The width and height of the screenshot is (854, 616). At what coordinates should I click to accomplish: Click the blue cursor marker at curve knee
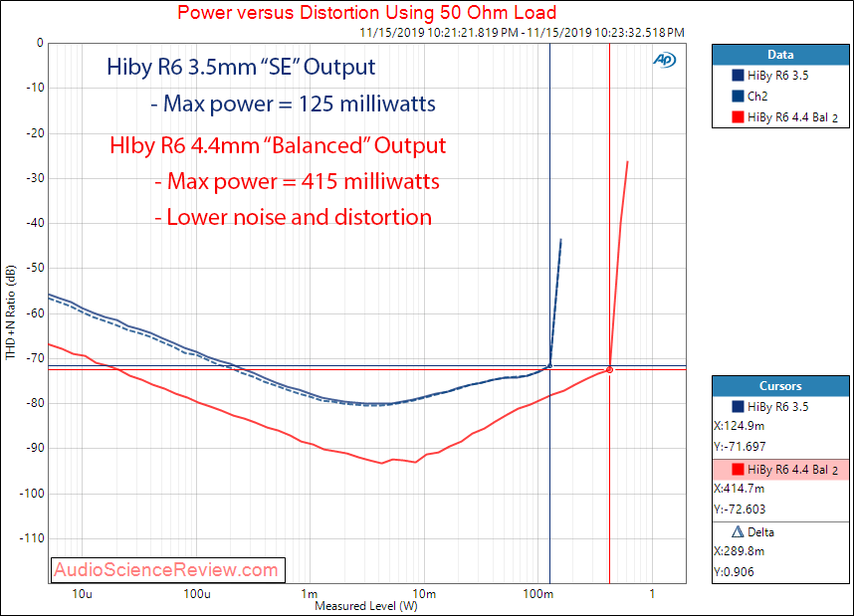(549, 366)
